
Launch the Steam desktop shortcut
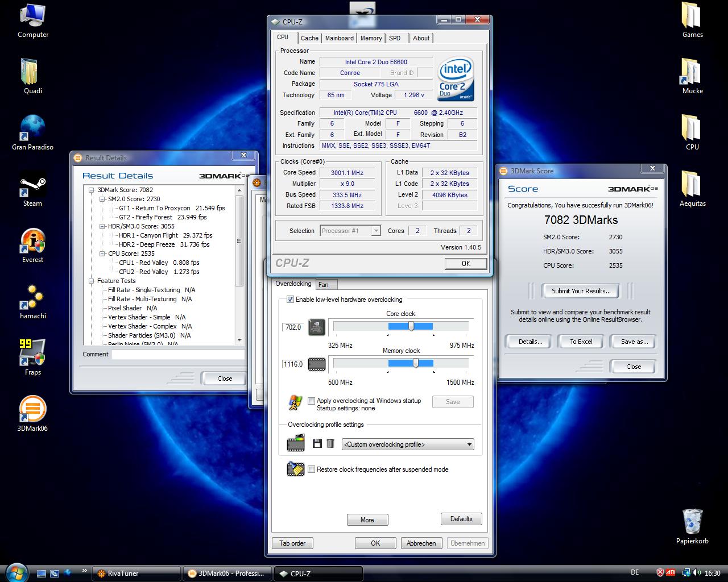coord(32,189)
